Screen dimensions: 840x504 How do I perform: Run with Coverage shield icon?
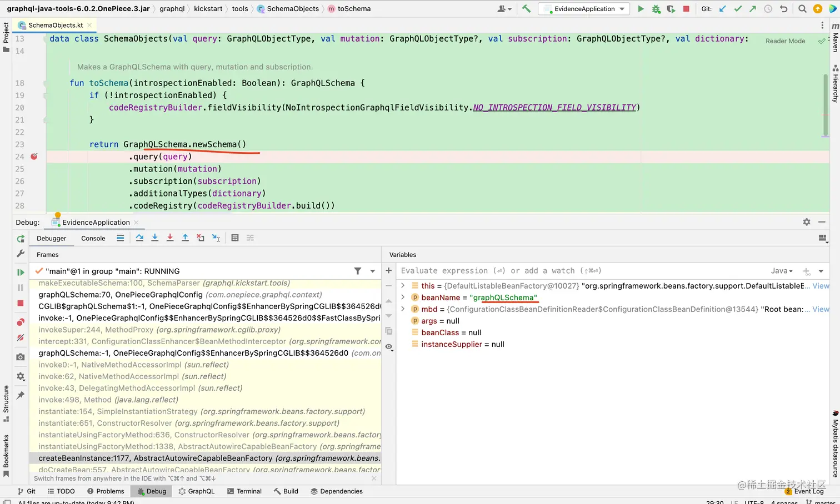[x=671, y=9]
